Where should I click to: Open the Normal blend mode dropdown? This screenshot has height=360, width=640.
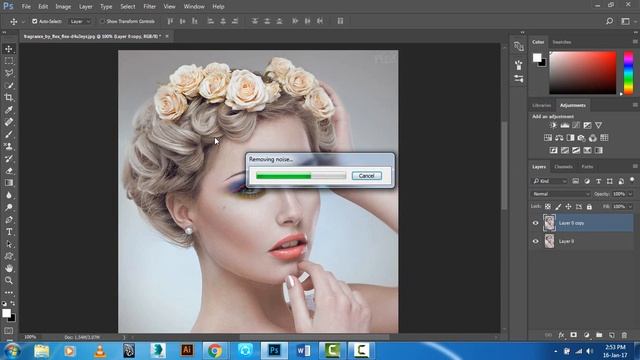coord(560,194)
